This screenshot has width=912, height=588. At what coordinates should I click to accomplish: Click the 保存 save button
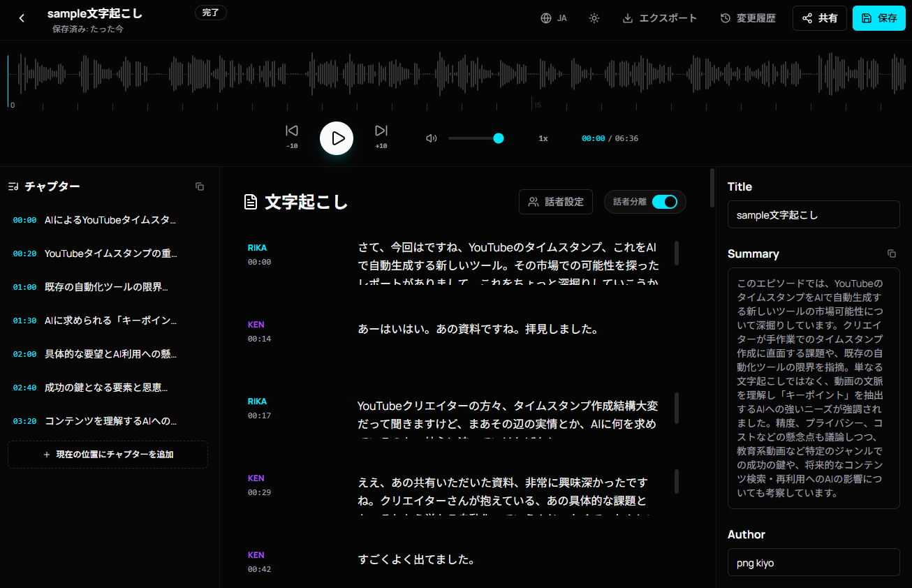pos(878,18)
